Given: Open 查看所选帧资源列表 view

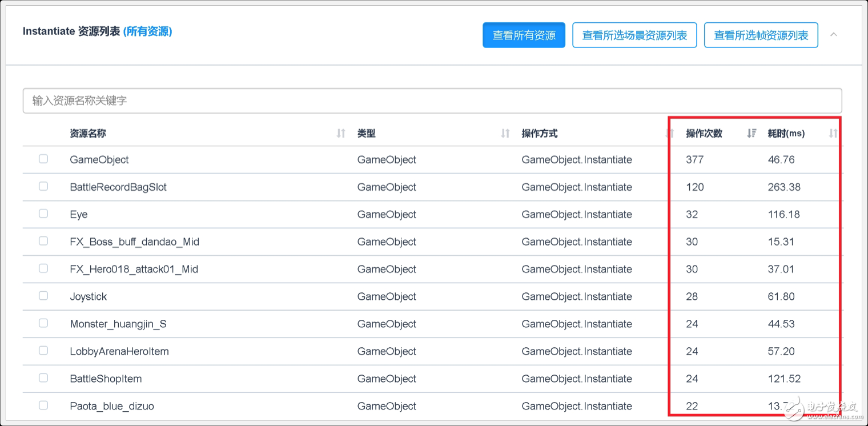Looking at the screenshot, I should (761, 35).
